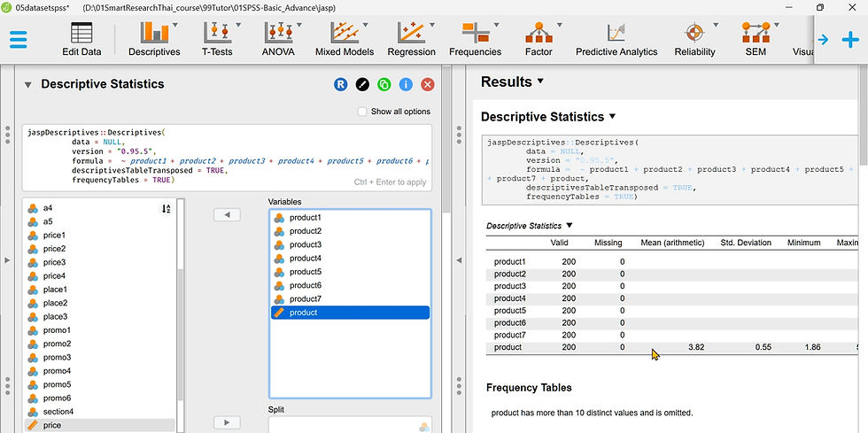Select product7 in the Variables box
Image resolution: width=868 pixels, height=433 pixels.
(x=350, y=299)
